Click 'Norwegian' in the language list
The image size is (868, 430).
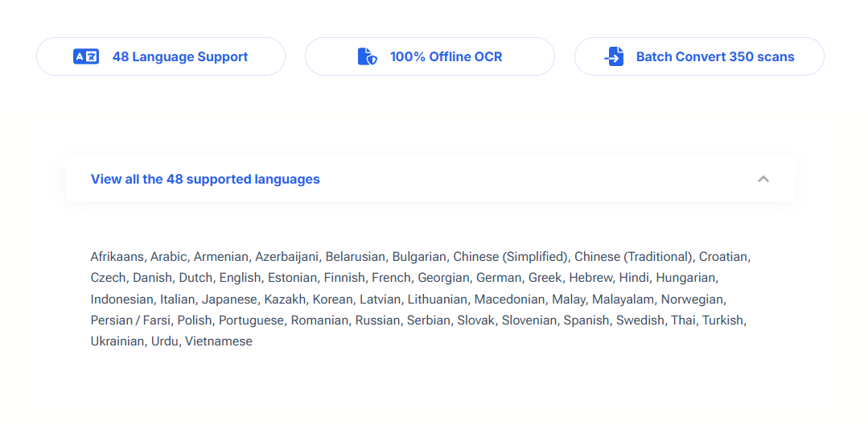point(693,300)
